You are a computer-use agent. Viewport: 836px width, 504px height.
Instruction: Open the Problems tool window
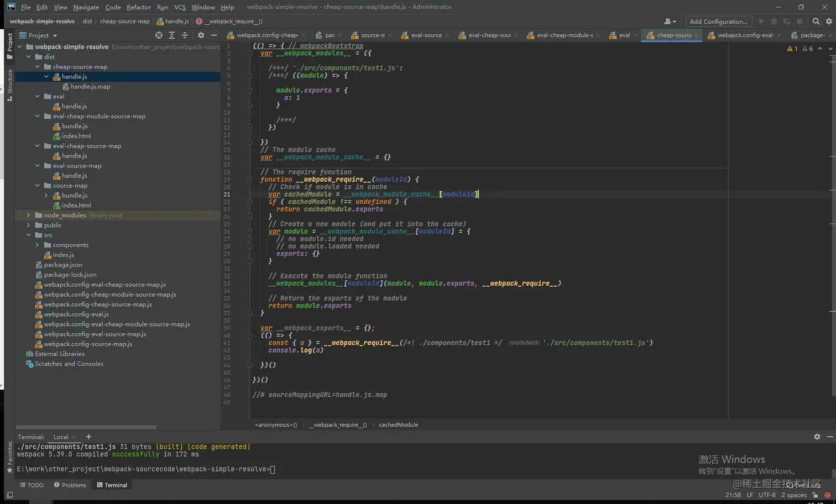point(70,485)
